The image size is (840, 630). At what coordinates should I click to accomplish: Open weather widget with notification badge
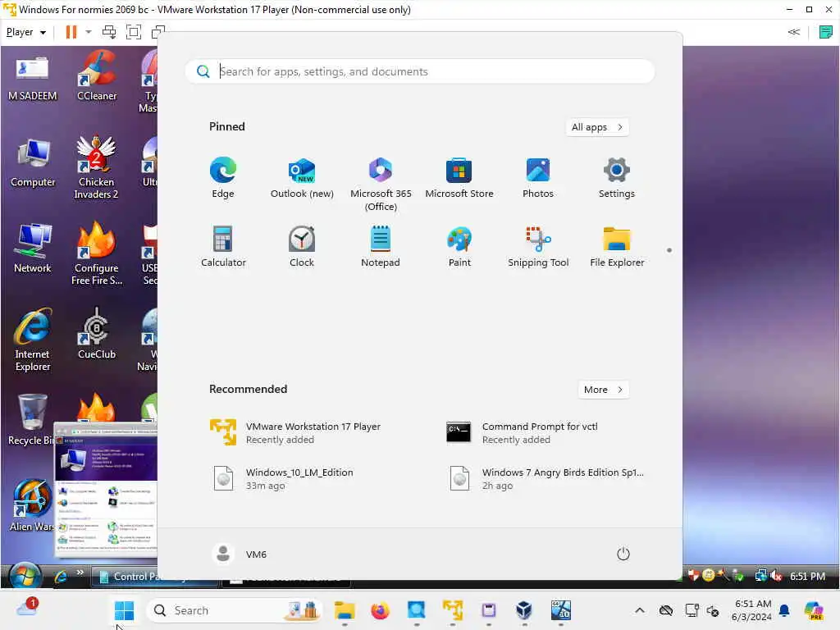[27, 608]
